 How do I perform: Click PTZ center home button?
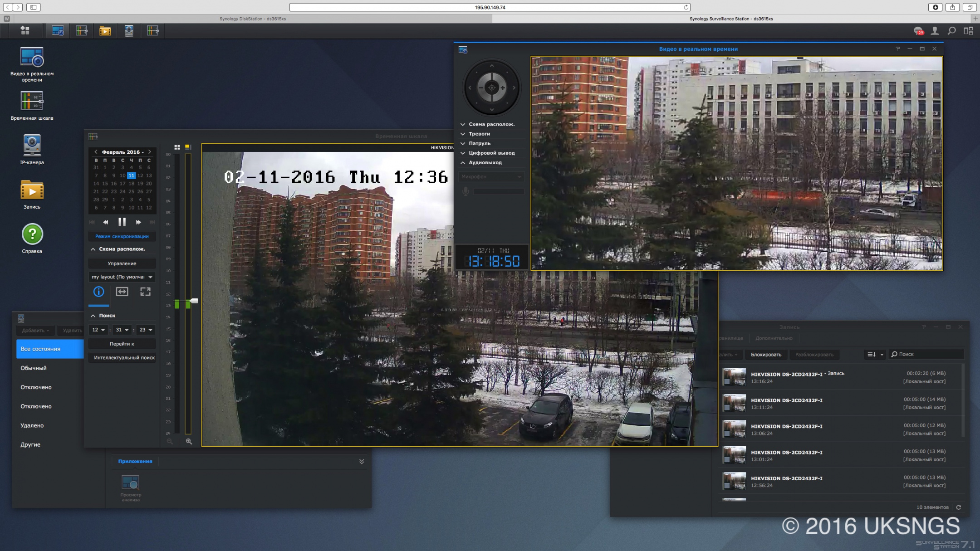pos(492,88)
